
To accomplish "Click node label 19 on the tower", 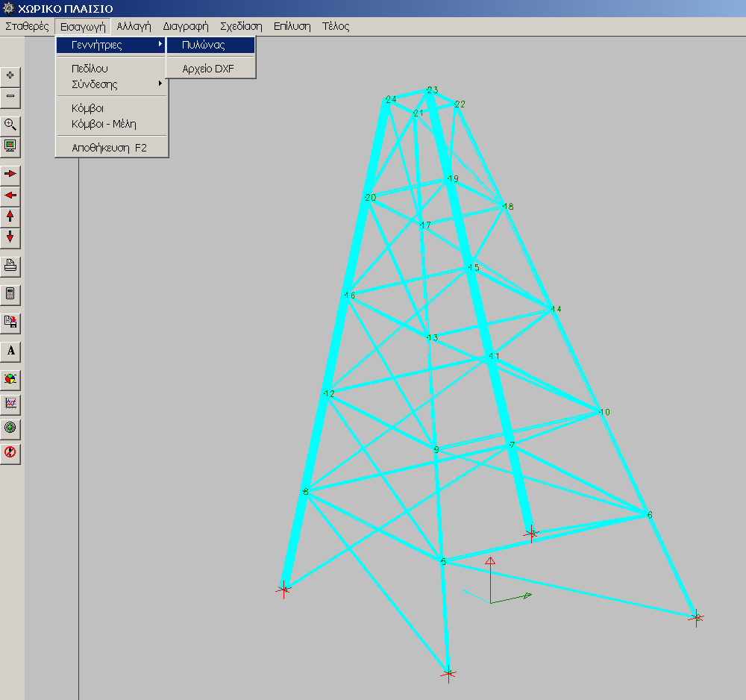I will click(x=453, y=179).
